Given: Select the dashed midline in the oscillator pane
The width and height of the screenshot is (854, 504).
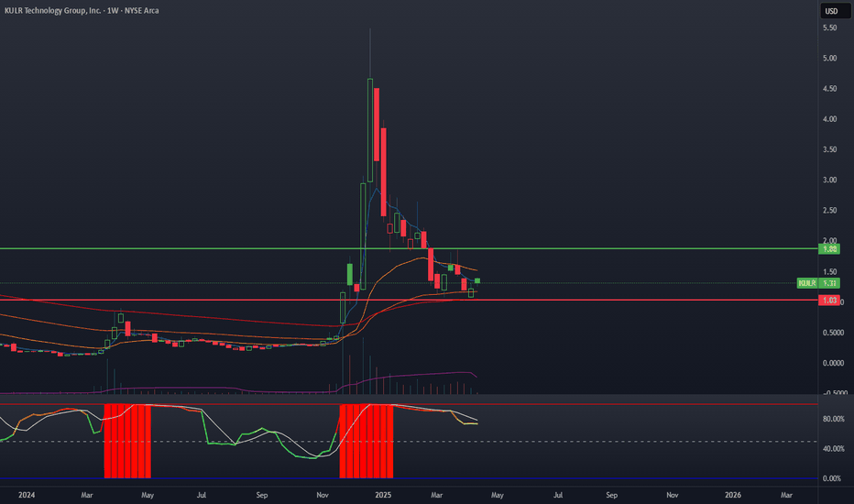Looking at the screenshot, I should [x=409, y=442].
